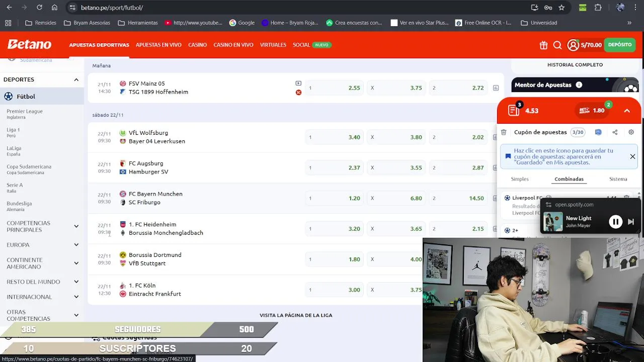Save the bet slip with bookmark icon
The height and width of the screenshot is (362, 644).
pyautogui.click(x=598, y=132)
